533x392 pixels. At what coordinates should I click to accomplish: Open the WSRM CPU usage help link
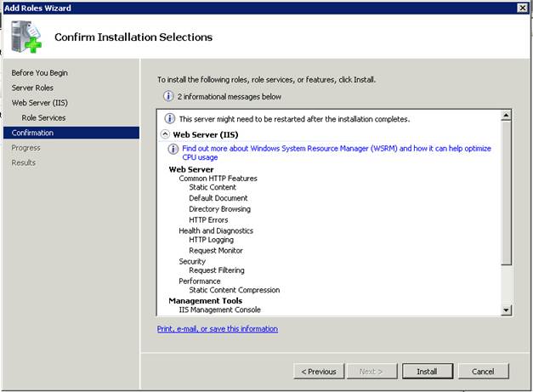tap(336, 153)
